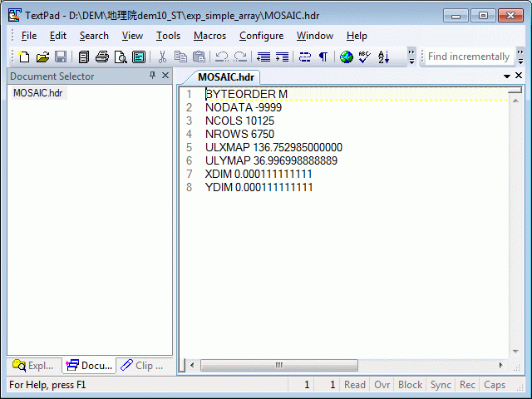Sort lines with the A-Z icon
The height and width of the screenshot is (399, 532).
[383, 57]
